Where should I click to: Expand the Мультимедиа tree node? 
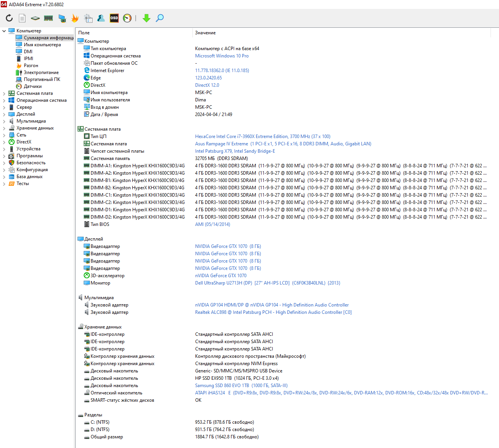click(x=4, y=121)
